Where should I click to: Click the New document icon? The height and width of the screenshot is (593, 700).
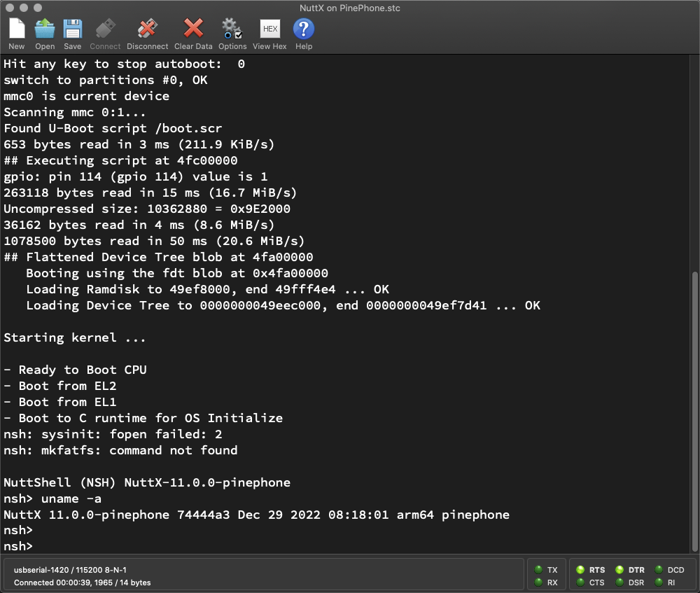[17, 29]
